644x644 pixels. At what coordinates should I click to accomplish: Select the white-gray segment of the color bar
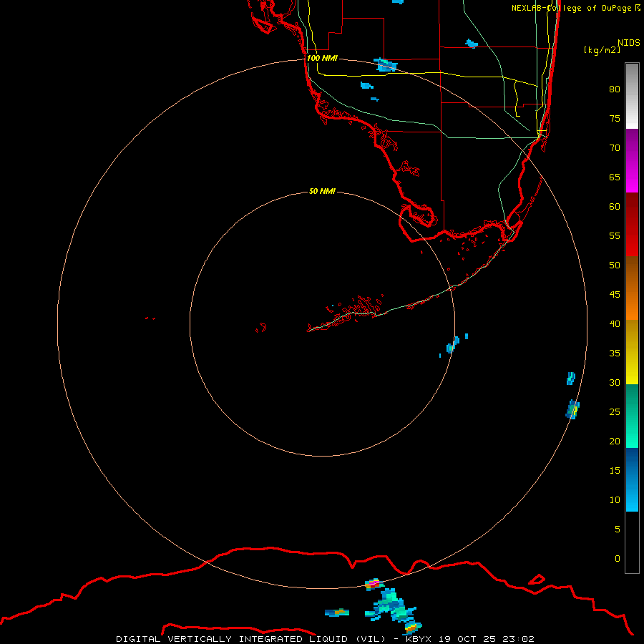pyautogui.click(x=632, y=96)
